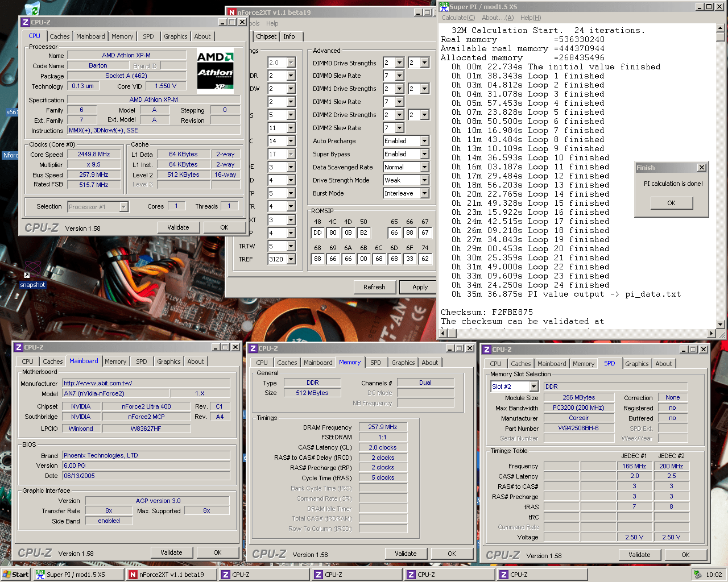Click the Code Name Barton value

point(98,65)
